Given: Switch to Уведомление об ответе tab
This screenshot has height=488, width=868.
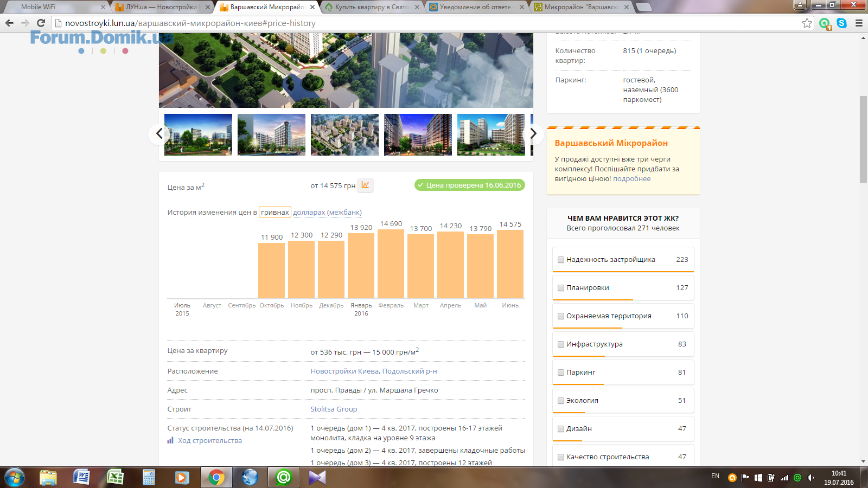Looking at the screenshot, I should [475, 7].
